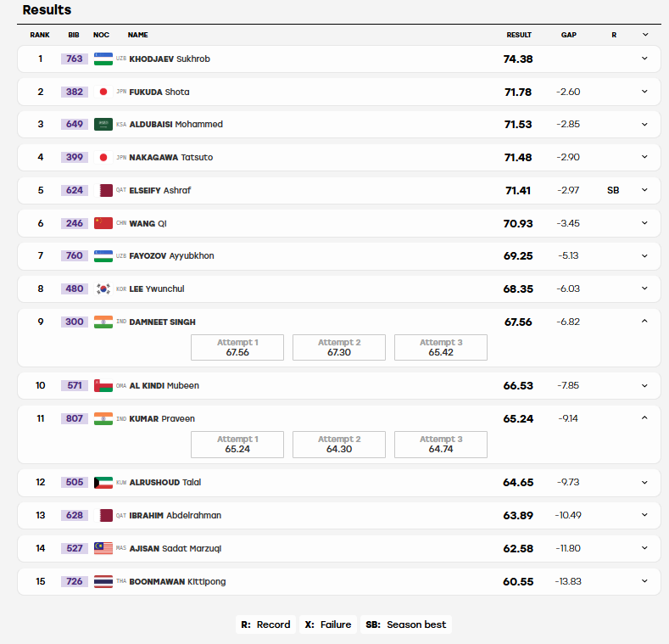669x644 pixels.
Task: Click the Results heading
Action: point(47,10)
